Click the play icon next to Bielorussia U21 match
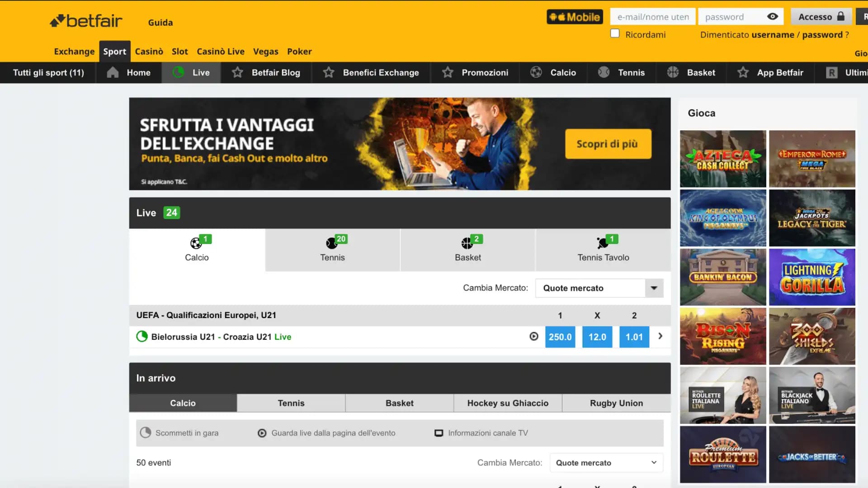 (534, 337)
